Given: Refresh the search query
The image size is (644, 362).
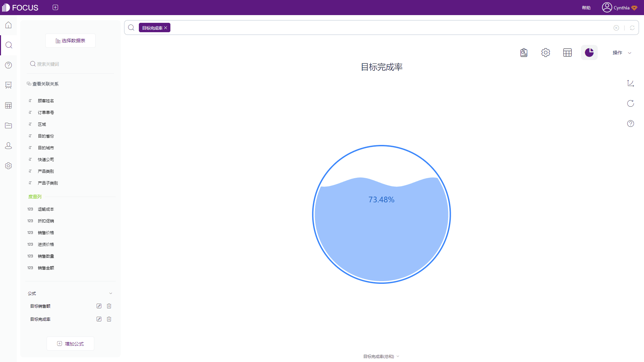Looking at the screenshot, I should pyautogui.click(x=632, y=28).
